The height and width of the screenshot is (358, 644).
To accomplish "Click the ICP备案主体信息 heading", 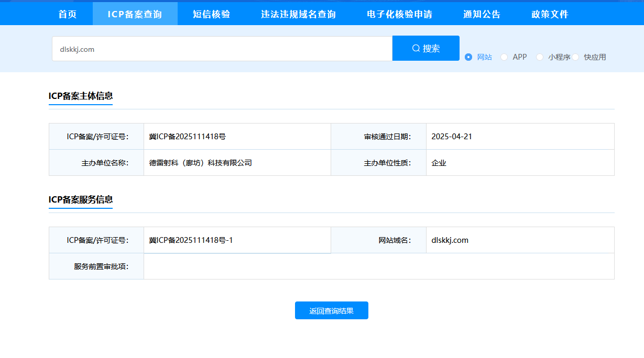I will tap(81, 96).
